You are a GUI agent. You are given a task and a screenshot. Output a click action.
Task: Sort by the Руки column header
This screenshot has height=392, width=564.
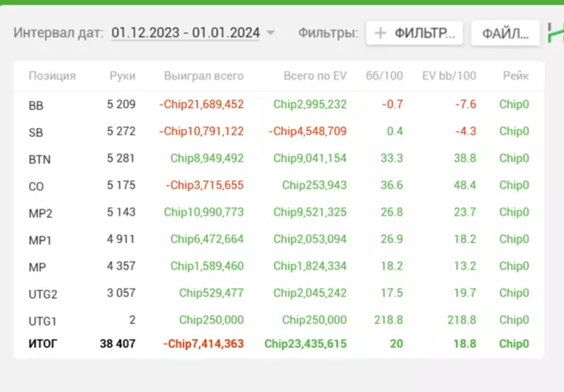click(x=122, y=76)
